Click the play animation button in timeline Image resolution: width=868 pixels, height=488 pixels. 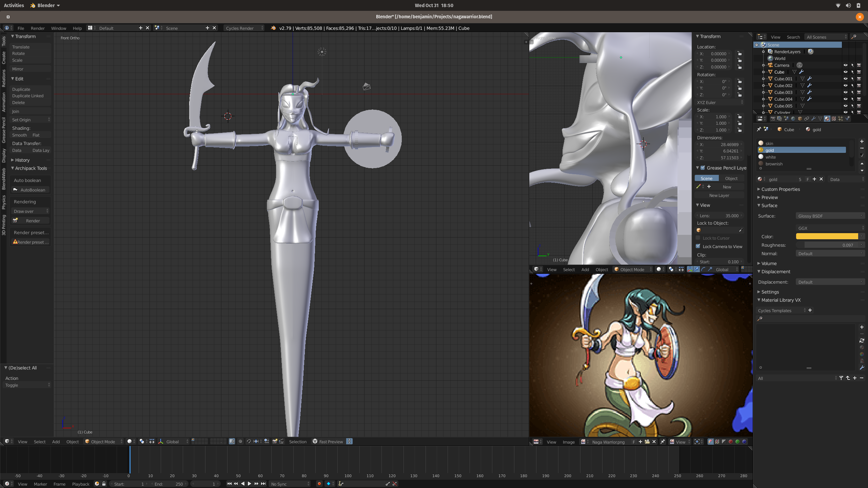coord(250,484)
